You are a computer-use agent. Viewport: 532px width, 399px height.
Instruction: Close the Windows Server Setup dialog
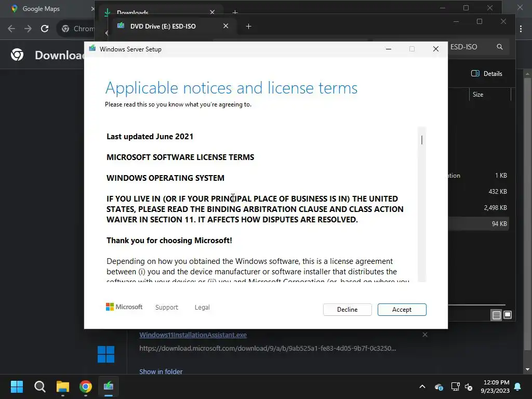coord(436,49)
